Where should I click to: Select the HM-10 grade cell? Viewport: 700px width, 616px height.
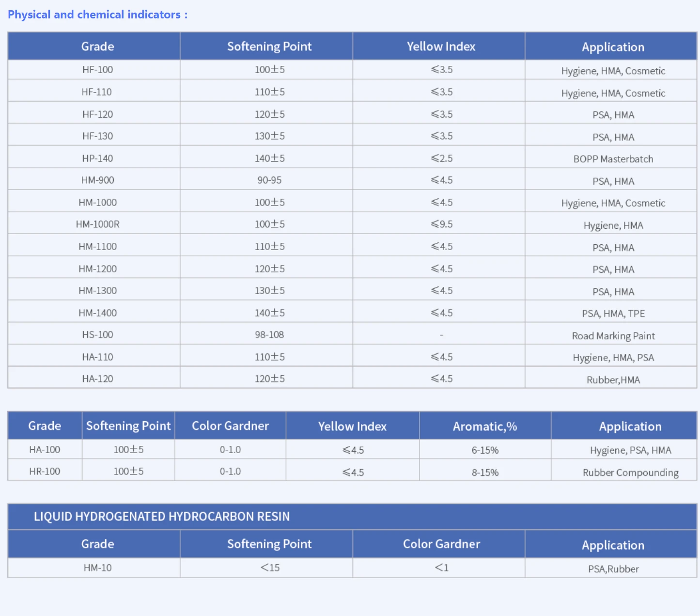[x=97, y=568]
